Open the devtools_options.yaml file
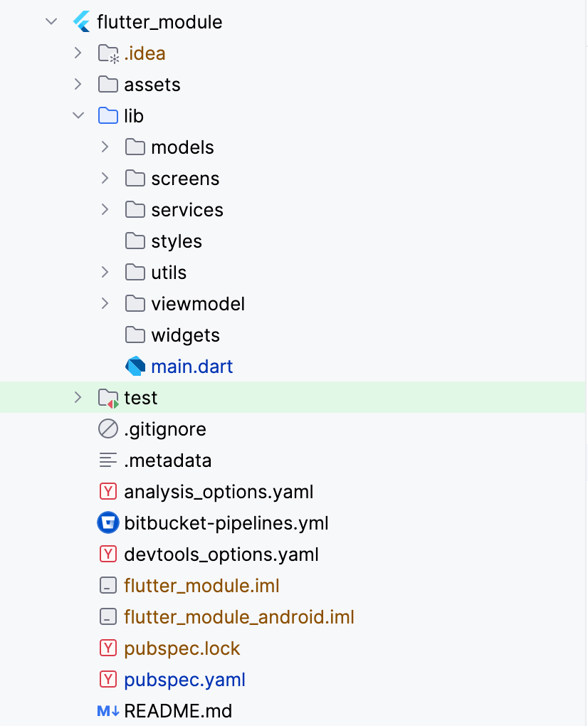This screenshot has width=588, height=726. tap(221, 554)
